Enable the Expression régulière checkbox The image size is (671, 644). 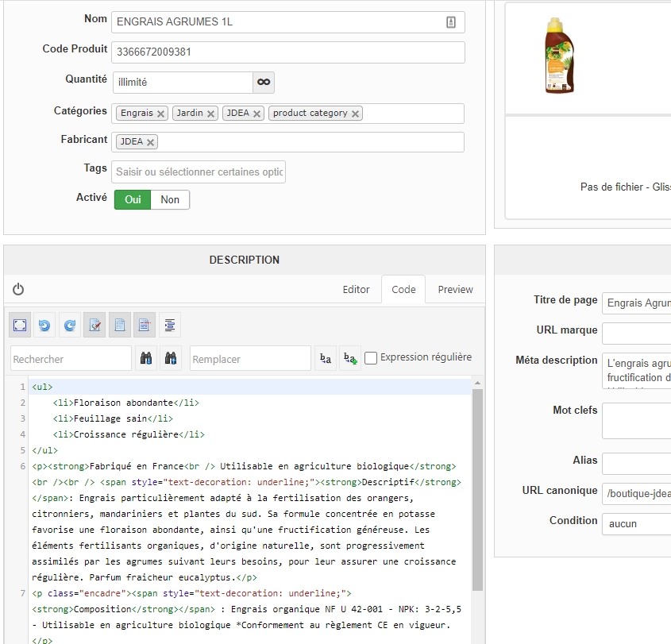point(371,358)
